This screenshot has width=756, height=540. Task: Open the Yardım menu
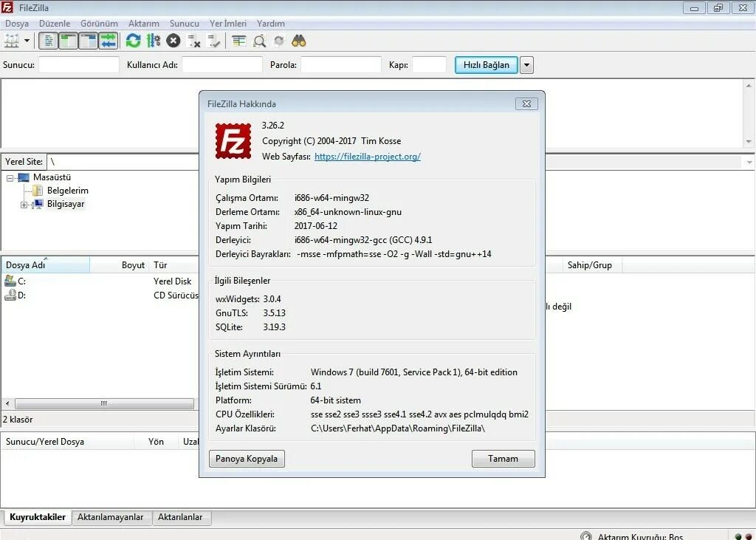point(270,23)
